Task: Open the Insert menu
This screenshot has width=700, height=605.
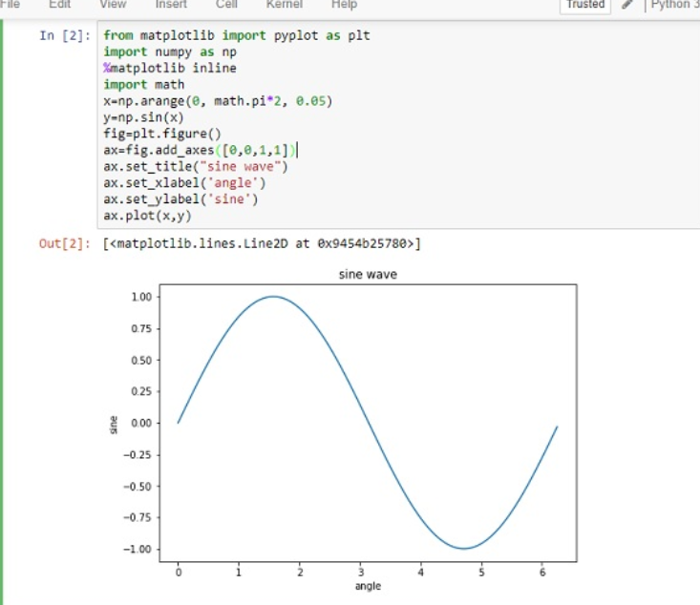Action: point(171,4)
